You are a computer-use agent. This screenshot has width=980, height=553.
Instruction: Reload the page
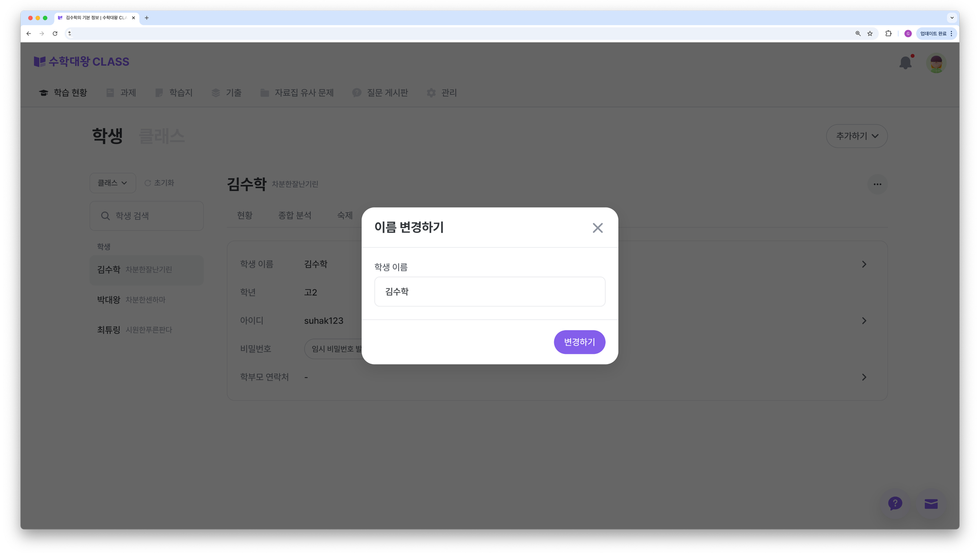click(x=55, y=33)
